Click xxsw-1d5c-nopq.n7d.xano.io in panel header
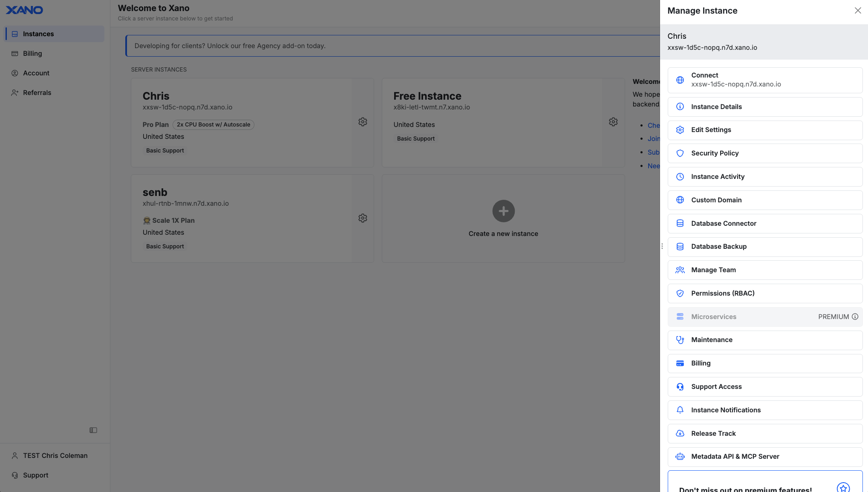The width and height of the screenshot is (868, 492). point(712,48)
